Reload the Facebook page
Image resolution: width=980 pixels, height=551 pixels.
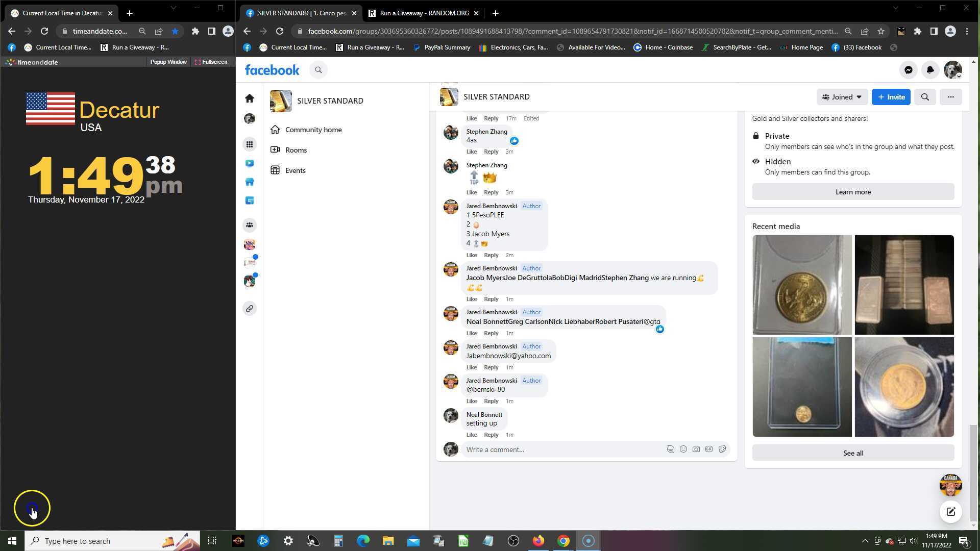(x=280, y=31)
